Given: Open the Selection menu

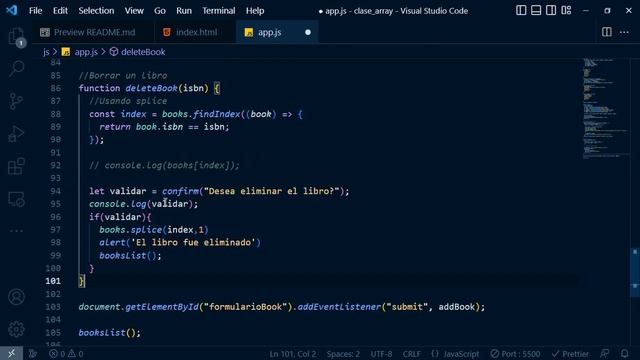Looking at the screenshot, I should pyautogui.click(x=96, y=11).
